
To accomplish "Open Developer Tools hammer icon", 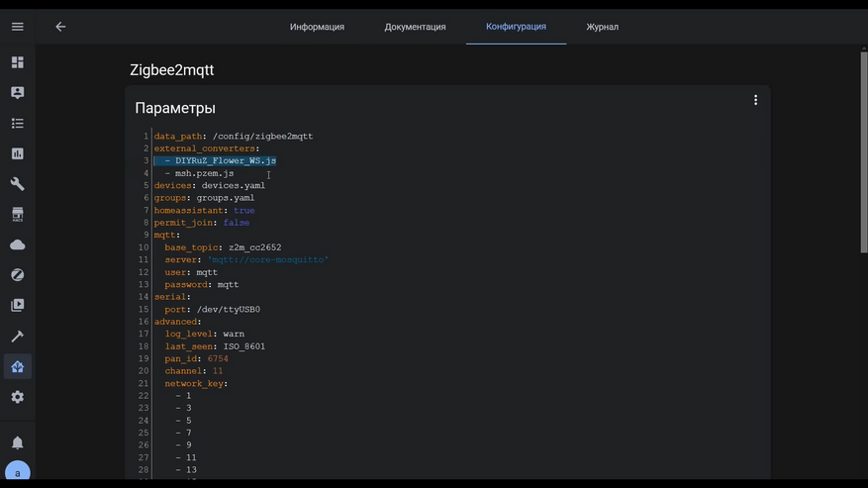I will 17,337.
